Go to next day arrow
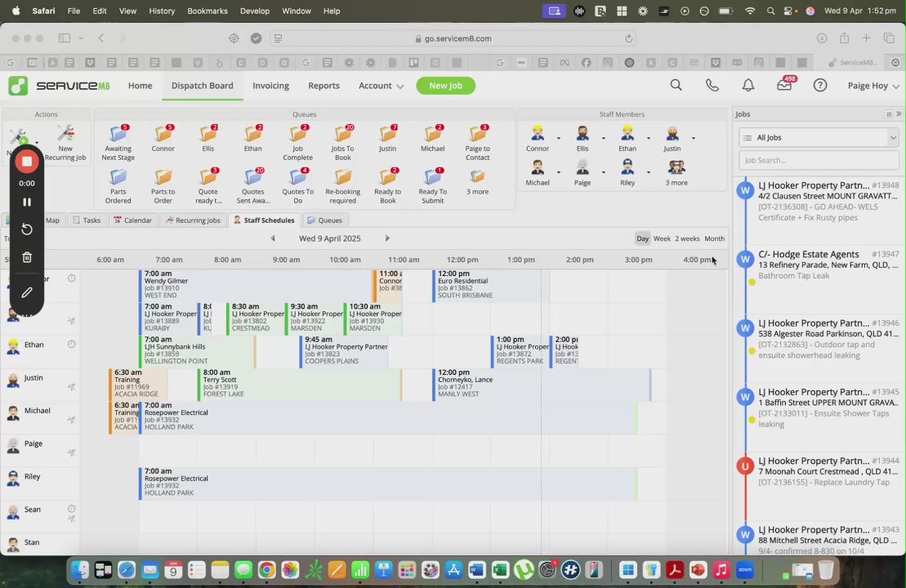 (x=387, y=238)
